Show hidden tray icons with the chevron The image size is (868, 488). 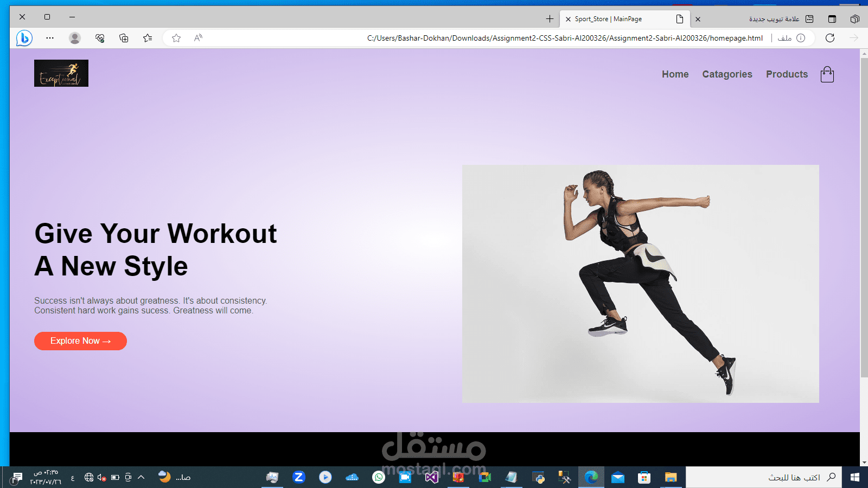[141, 477]
